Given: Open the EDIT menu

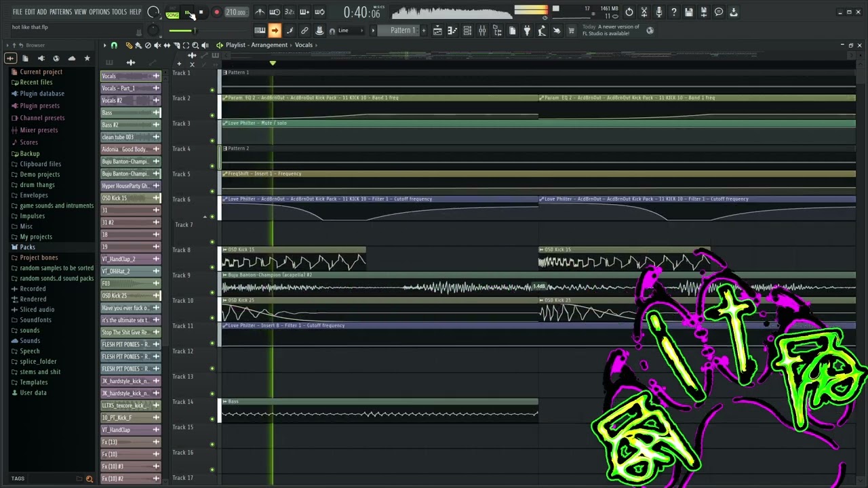Looking at the screenshot, I should pos(30,12).
